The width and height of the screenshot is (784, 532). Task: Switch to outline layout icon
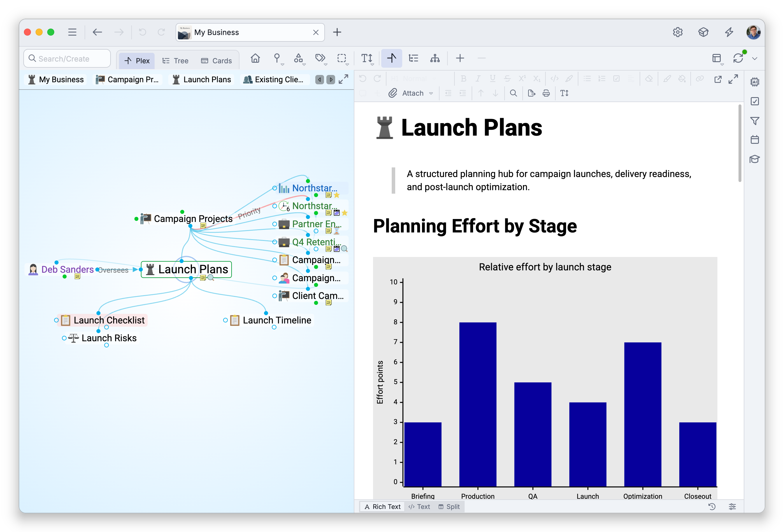(x=413, y=58)
